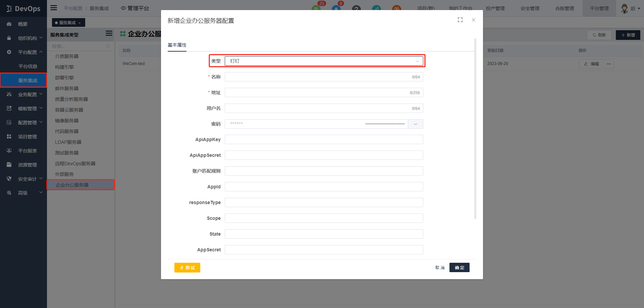Click the user avatar icon at top right

(625, 8)
